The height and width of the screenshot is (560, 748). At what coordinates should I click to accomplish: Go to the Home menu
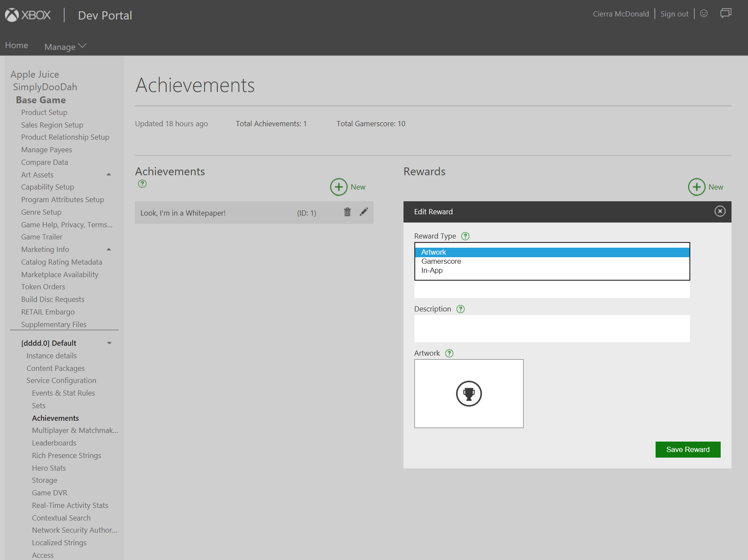coord(16,45)
